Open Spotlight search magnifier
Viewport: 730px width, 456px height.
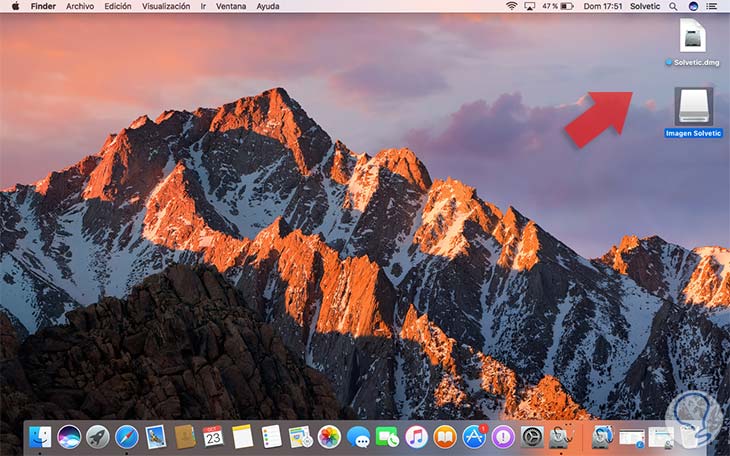(673, 6)
